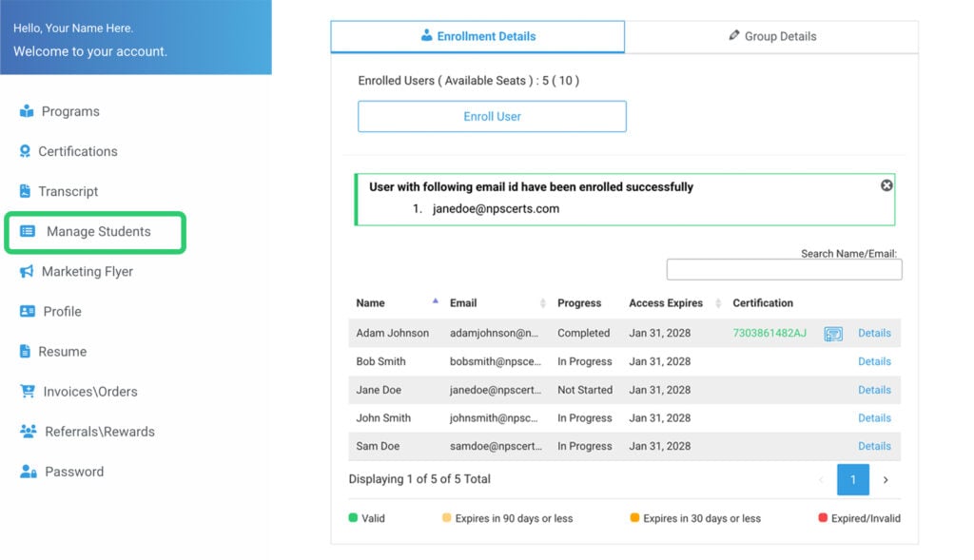Open the Invoices\Orders menu item
Image resolution: width=974 pixels, height=560 pixels.
click(x=90, y=391)
